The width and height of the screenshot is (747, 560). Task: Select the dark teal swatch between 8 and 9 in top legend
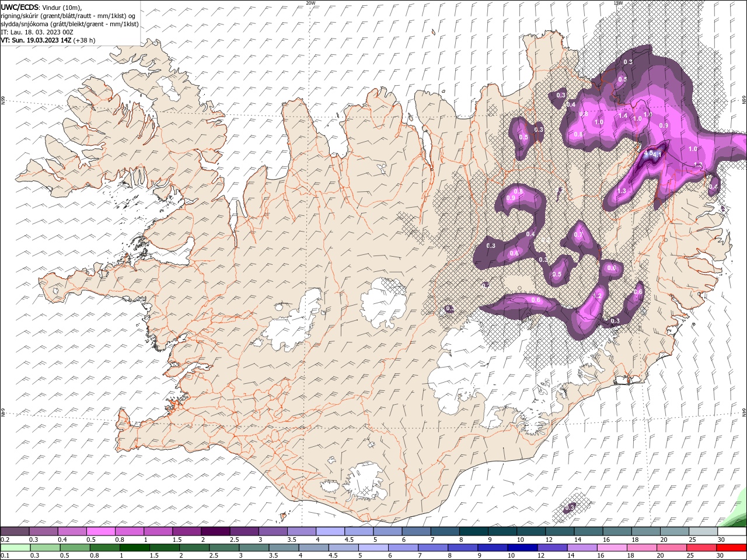[x=473, y=531]
